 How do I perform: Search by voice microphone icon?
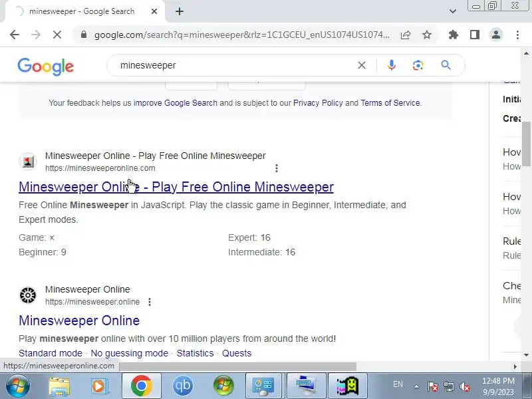391,65
